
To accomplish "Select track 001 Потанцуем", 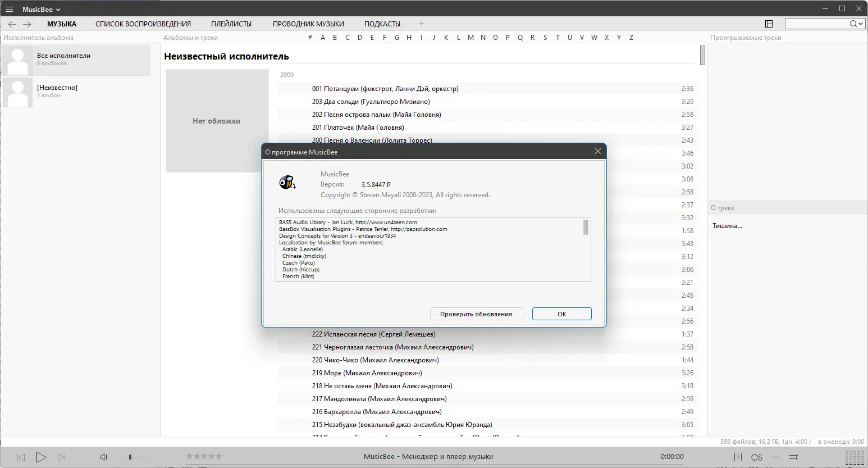I will (x=486, y=89).
